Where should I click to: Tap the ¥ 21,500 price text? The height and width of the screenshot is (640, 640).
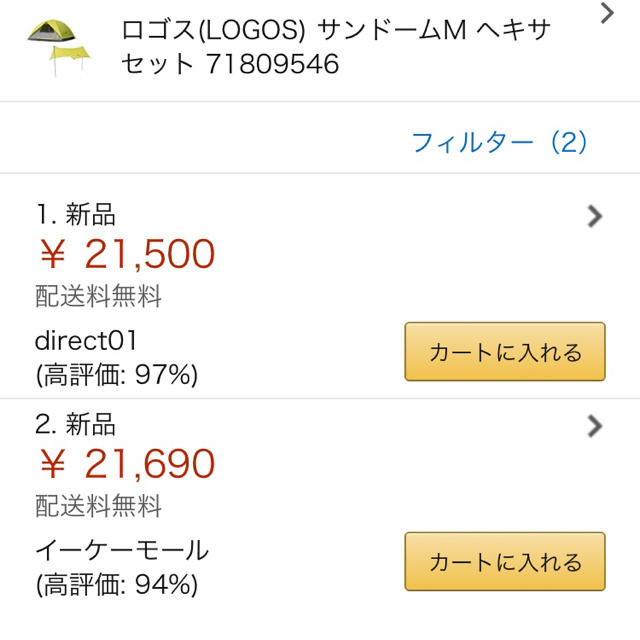point(127,254)
